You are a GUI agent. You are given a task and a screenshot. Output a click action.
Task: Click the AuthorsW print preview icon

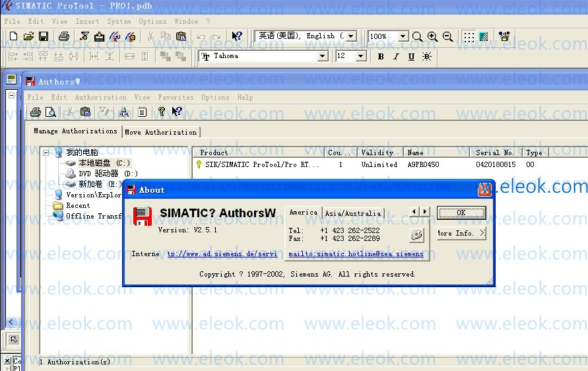51,112
